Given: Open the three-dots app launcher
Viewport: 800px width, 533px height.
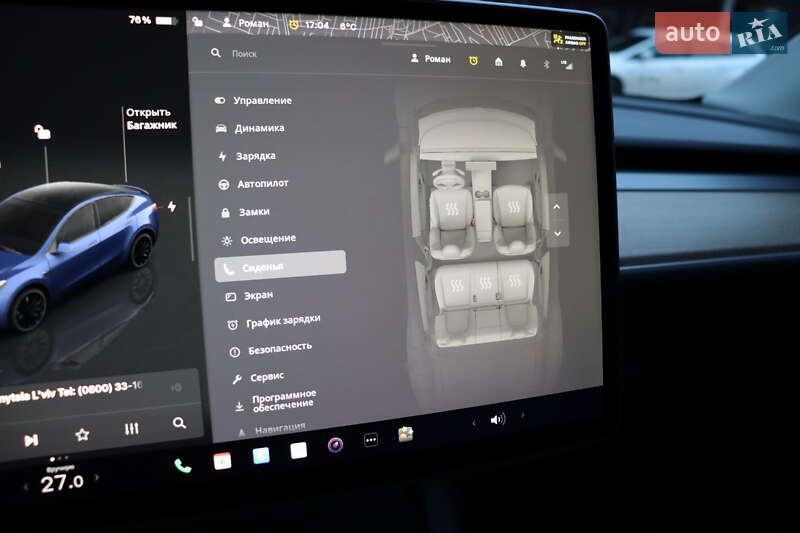Looking at the screenshot, I should pos(370,440).
